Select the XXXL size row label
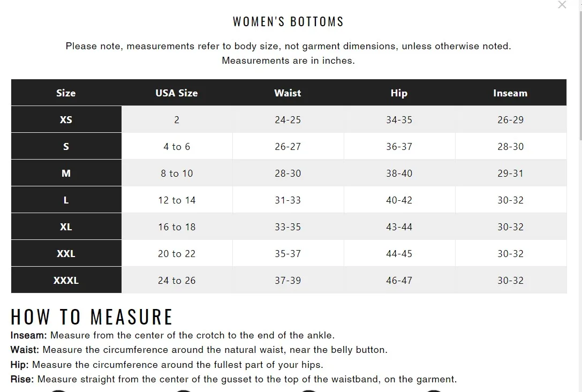Viewport: 582px width, 392px height. pyautogui.click(x=66, y=280)
